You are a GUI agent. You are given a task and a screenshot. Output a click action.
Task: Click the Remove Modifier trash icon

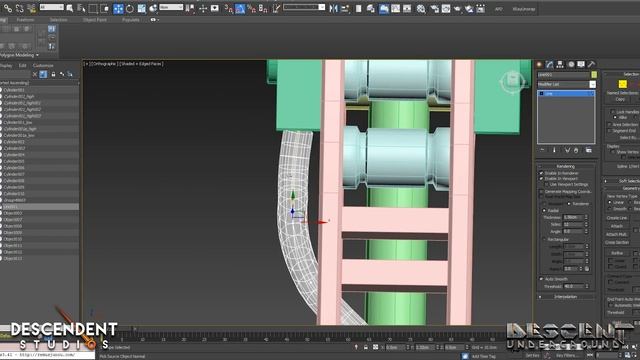(x=576, y=150)
